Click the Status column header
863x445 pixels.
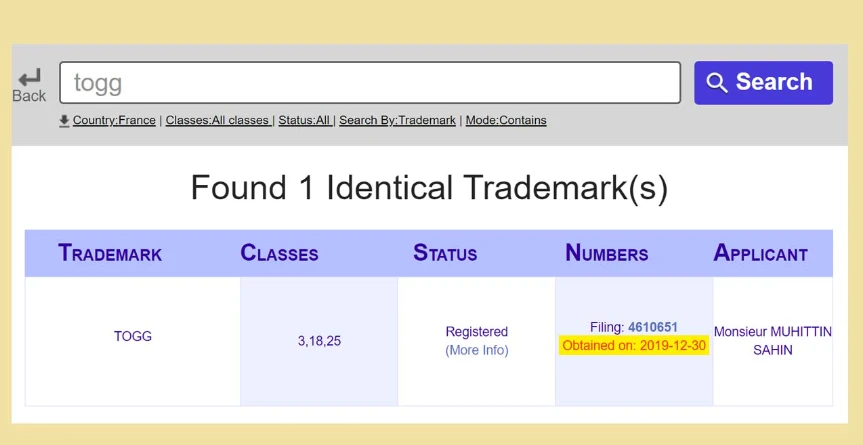pyautogui.click(x=445, y=253)
